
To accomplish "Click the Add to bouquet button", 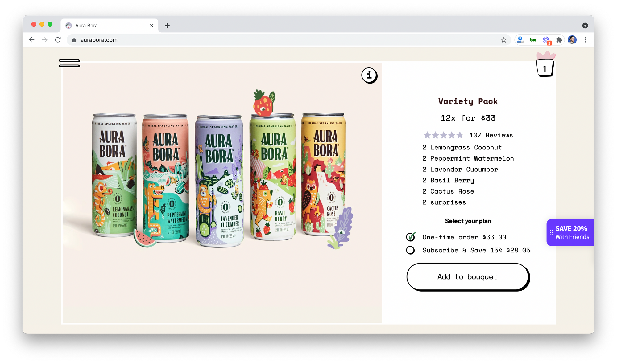I will click(468, 277).
